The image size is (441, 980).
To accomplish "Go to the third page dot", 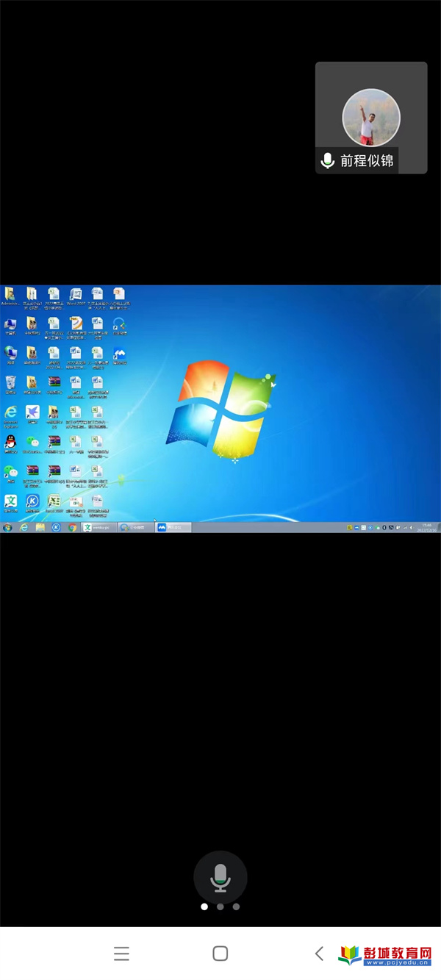I will coord(236,906).
